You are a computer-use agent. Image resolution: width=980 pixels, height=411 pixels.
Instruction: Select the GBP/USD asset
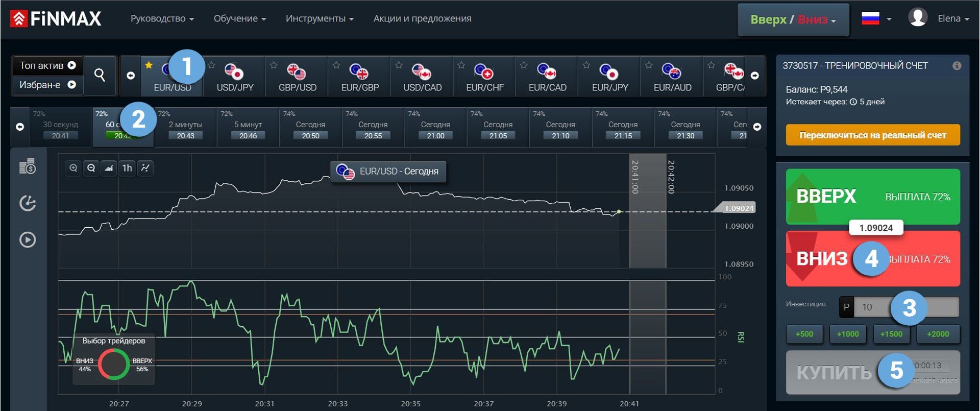pos(298,76)
